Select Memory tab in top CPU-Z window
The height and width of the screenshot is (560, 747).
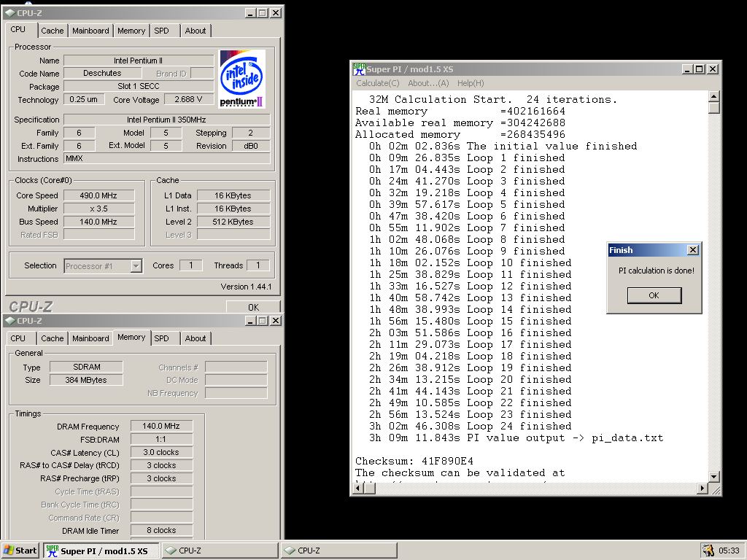tap(131, 31)
